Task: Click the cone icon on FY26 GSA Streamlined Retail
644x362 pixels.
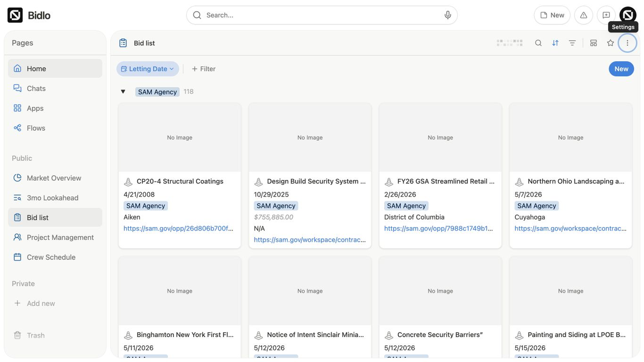Action: pyautogui.click(x=389, y=182)
